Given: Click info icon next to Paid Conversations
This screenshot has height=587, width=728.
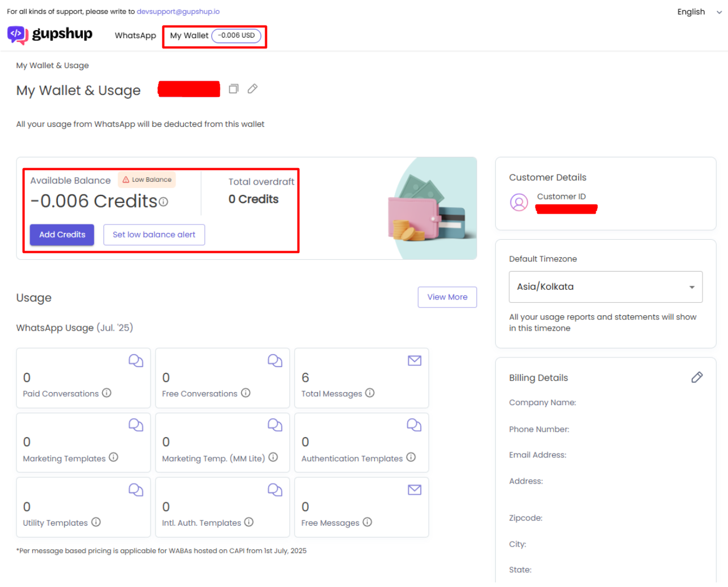Looking at the screenshot, I should click(x=107, y=393).
